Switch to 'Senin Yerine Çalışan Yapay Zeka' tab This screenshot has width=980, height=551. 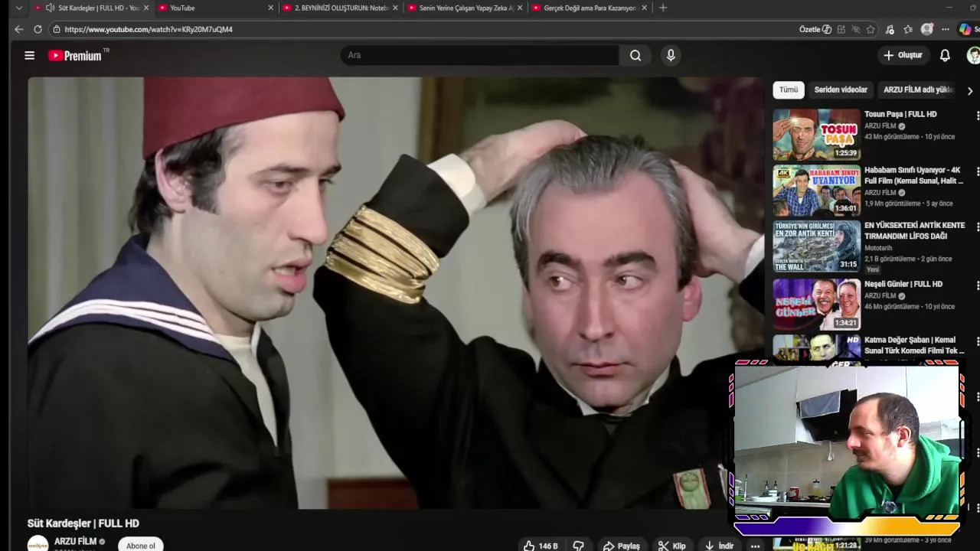[x=465, y=8]
